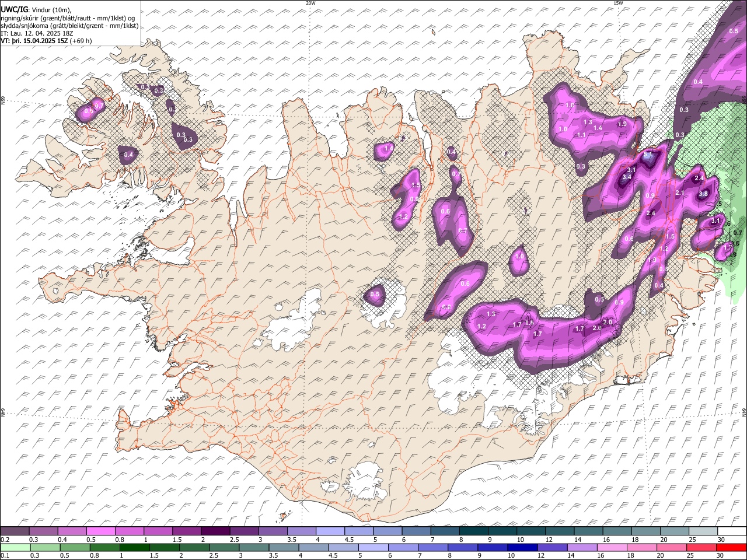The height and width of the screenshot is (560, 747).
Task: Choose the darkest purple swatch marked 2 in upper legend
Action: (215, 531)
